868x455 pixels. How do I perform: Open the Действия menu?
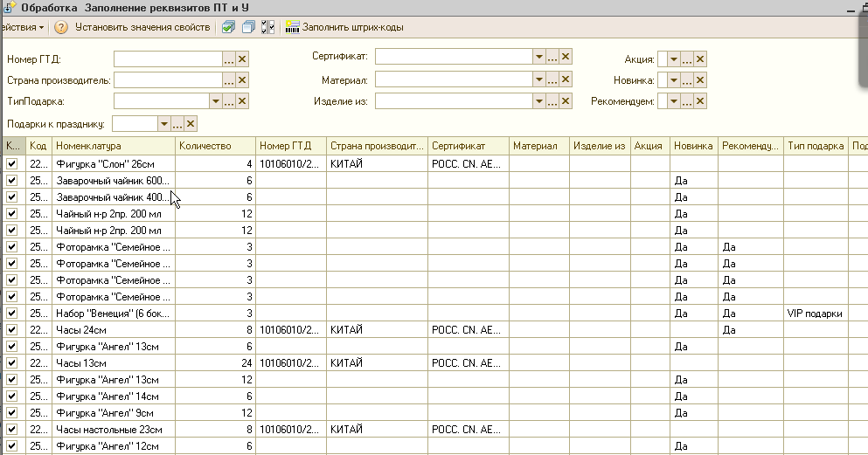(x=23, y=28)
